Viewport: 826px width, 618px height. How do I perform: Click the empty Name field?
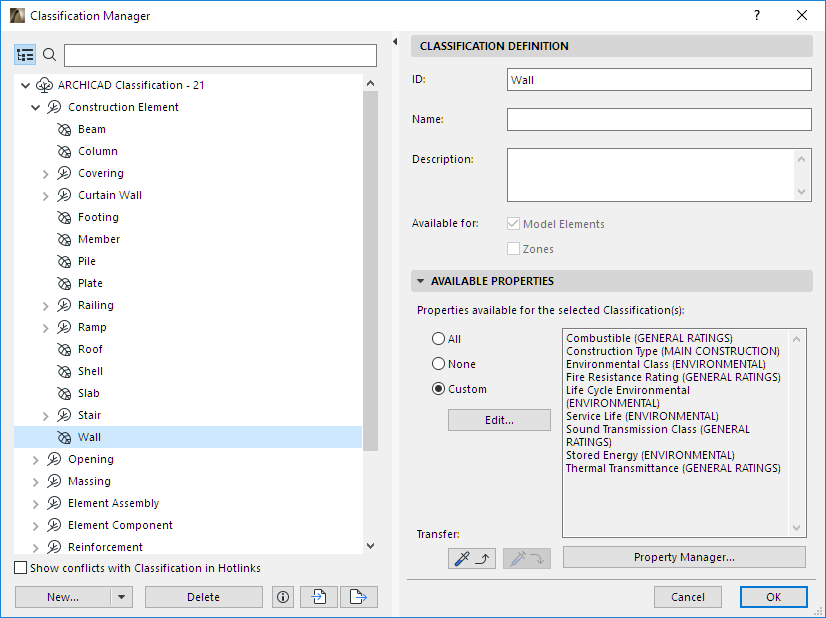point(659,120)
